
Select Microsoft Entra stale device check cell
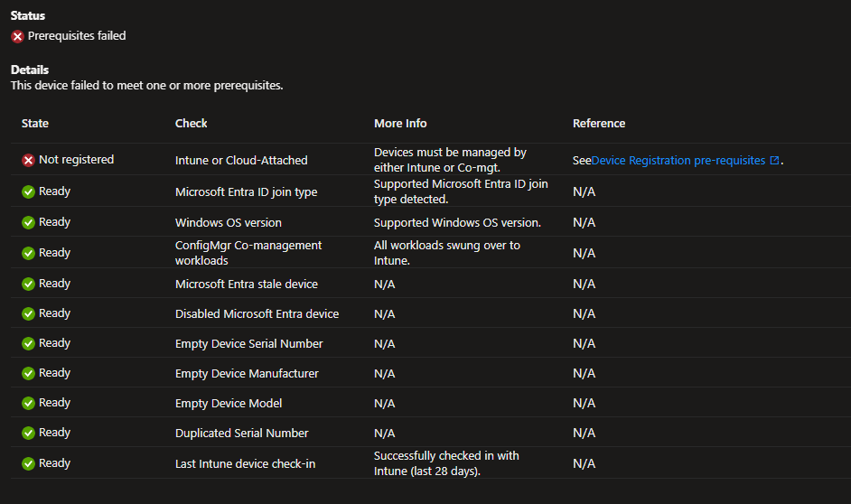pos(247,284)
